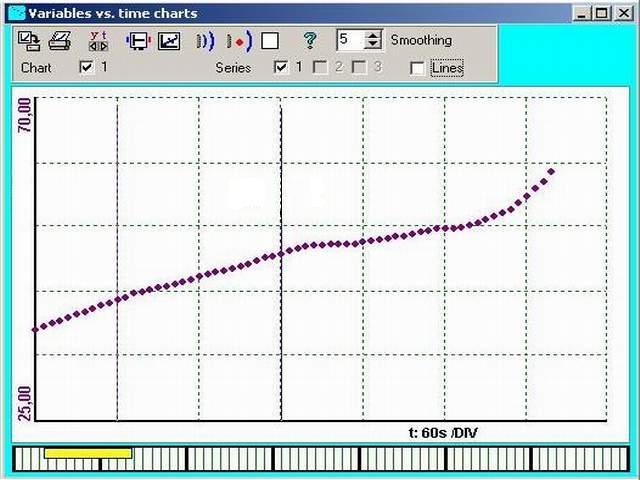The width and height of the screenshot is (640, 480).
Task: Click the 't: 60s /DIV' label
Action: pyautogui.click(x=443, y=433)
